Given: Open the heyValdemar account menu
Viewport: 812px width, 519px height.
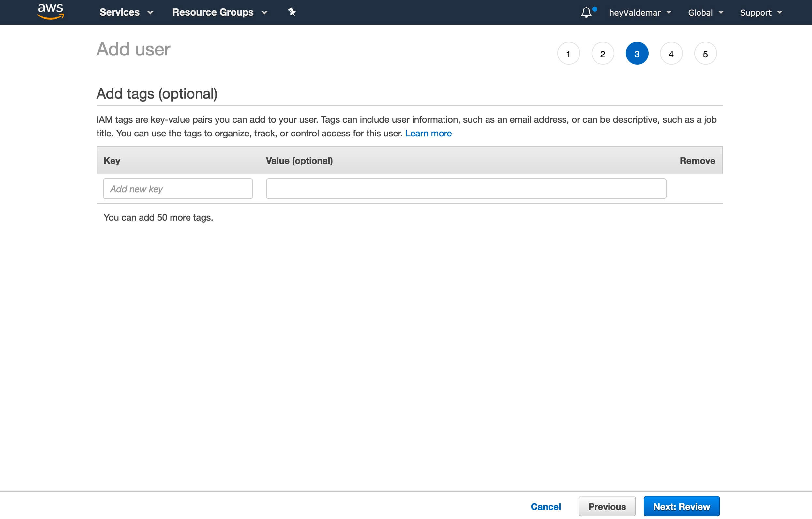Looking at the screenshot, I should pyautogui.click(x=640, y=12).
